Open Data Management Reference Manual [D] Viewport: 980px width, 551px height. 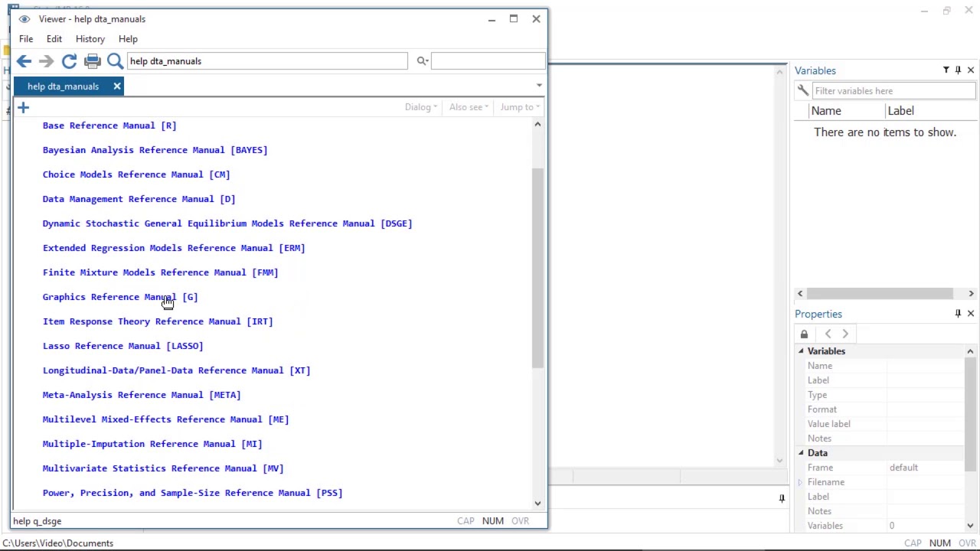pyautogui.click(x=139, y=199)
